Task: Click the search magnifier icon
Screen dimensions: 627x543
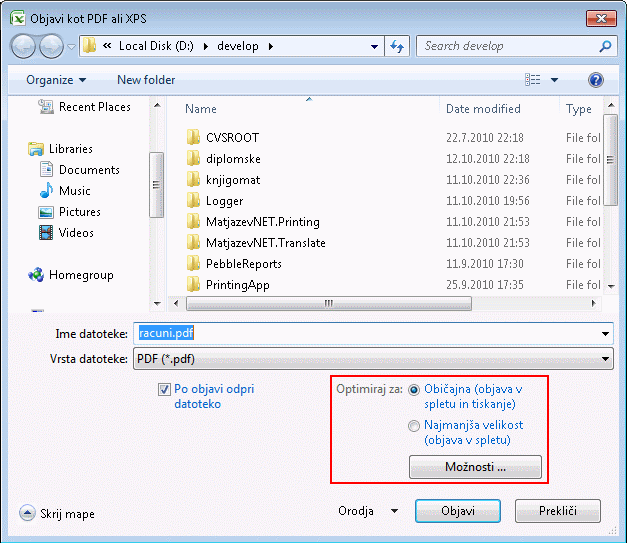Action: pyautogui.click(x=605, y=46)
